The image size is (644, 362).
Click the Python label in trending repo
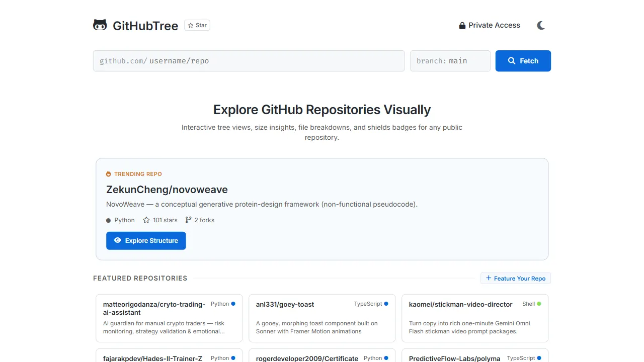(x=124, y=220)
